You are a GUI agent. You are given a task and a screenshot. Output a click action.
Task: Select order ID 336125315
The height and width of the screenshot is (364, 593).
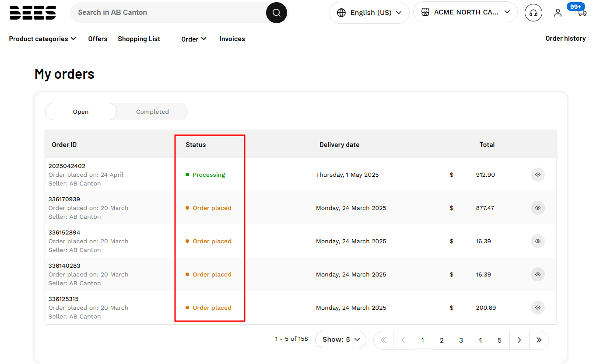[x=63, y=299]
